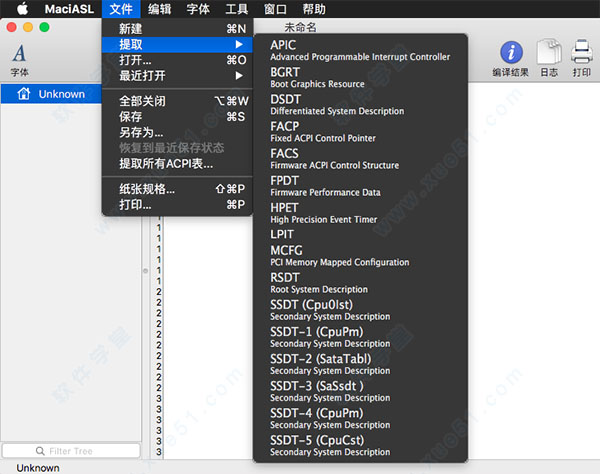Extract the MCFG table
Screen dimensions: 600x474
[360, 256]
